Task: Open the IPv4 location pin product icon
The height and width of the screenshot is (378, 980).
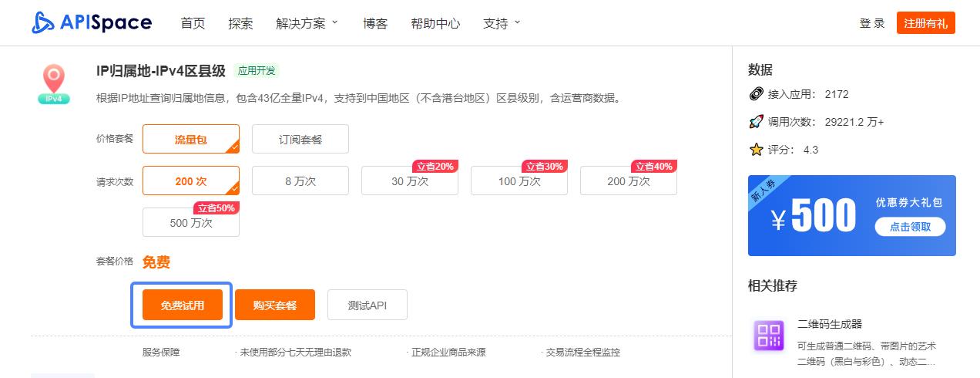Action: point(54,84)
